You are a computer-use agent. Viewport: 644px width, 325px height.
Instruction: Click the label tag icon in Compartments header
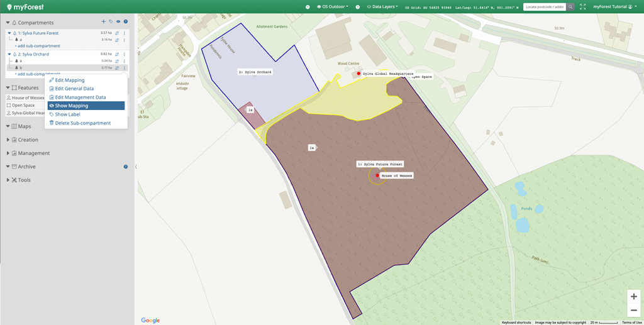(111, 22)
